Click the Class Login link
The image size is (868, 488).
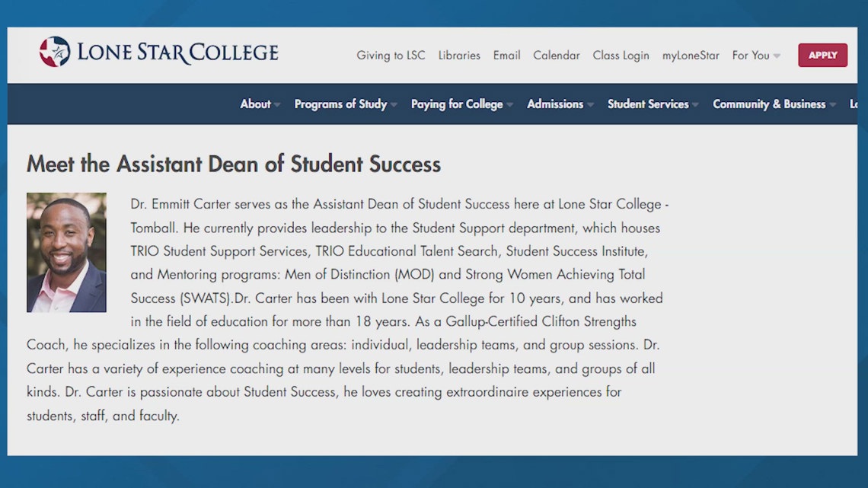click(621, 56)
